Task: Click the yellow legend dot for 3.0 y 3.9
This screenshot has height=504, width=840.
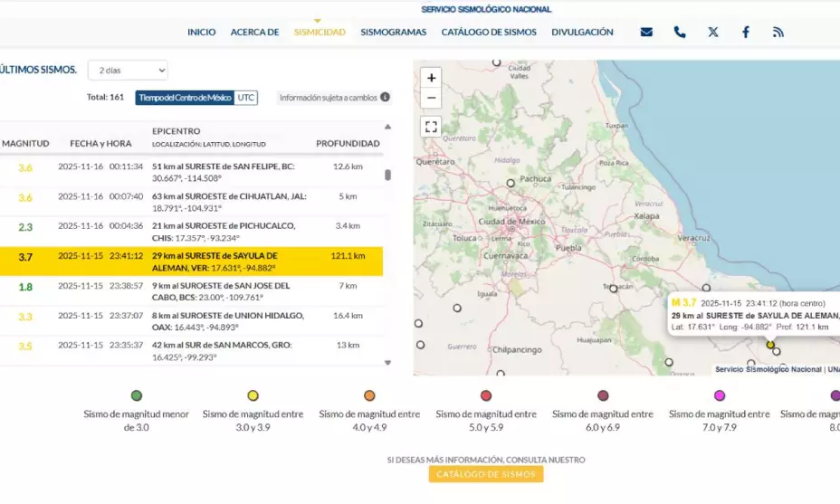Action: pos(253,395)
